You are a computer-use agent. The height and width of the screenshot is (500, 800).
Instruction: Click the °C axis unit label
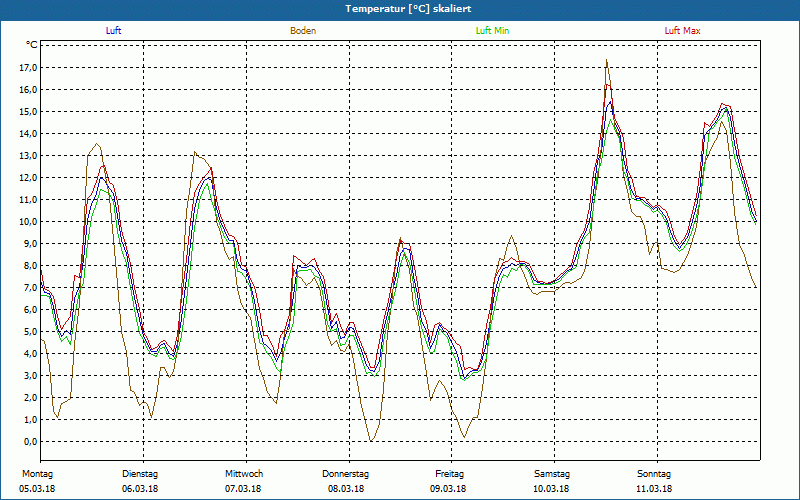pos(32,45)
